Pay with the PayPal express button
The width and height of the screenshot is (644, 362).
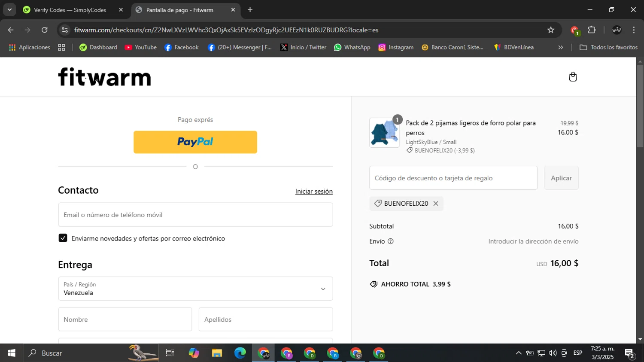tap(195, 142)
